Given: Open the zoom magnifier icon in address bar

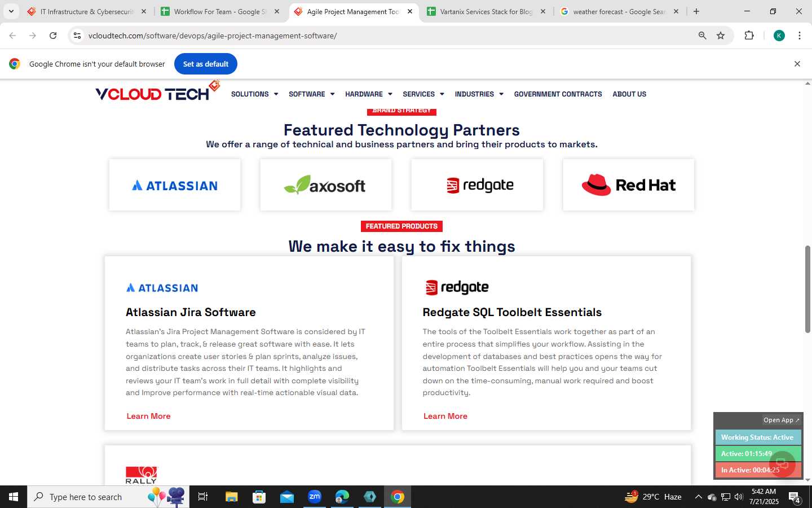Looking at the screenshot, I should click(702, 36).
